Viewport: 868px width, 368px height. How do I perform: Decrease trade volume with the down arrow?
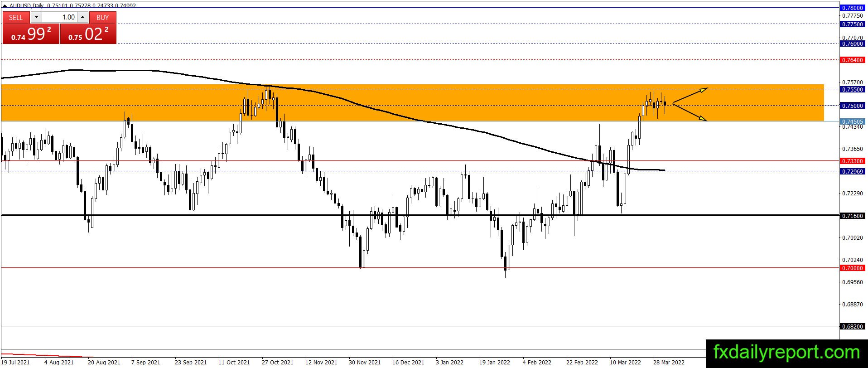coord(36,17)
